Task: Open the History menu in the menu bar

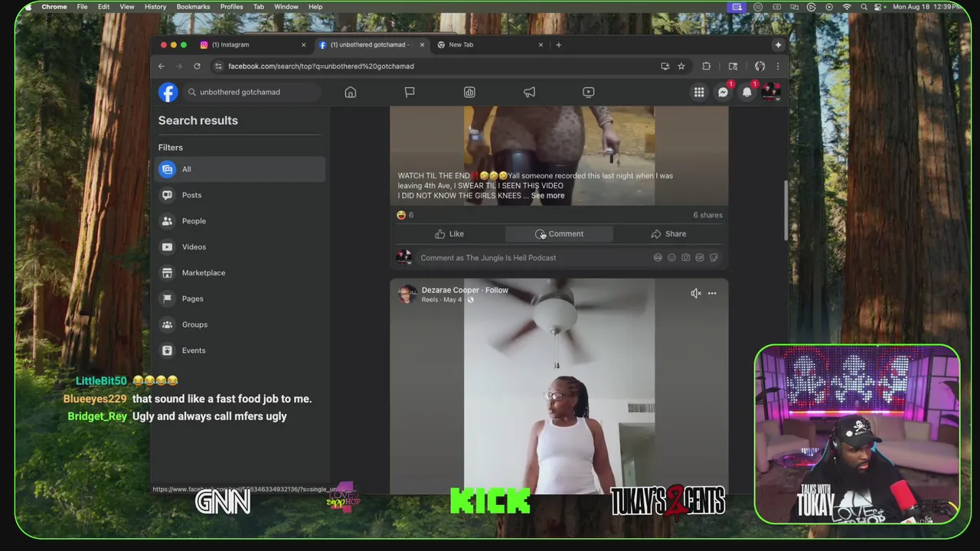Action: pos(155,7)
